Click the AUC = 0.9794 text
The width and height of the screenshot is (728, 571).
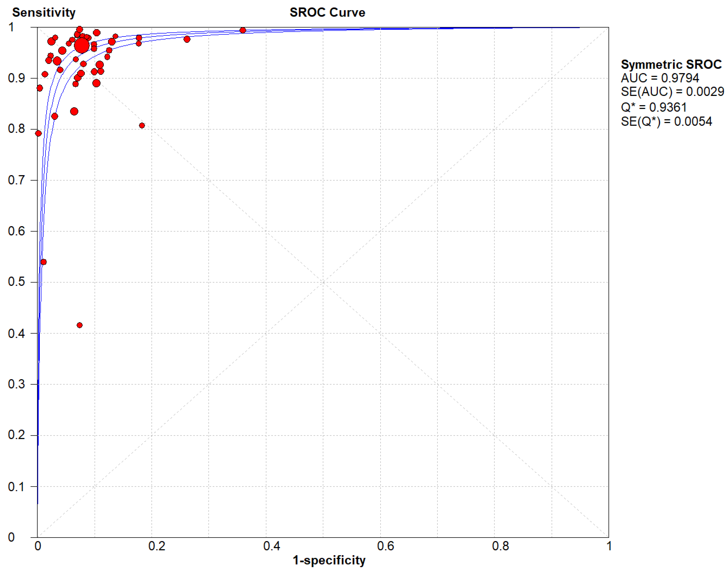[x=659, y=78]
